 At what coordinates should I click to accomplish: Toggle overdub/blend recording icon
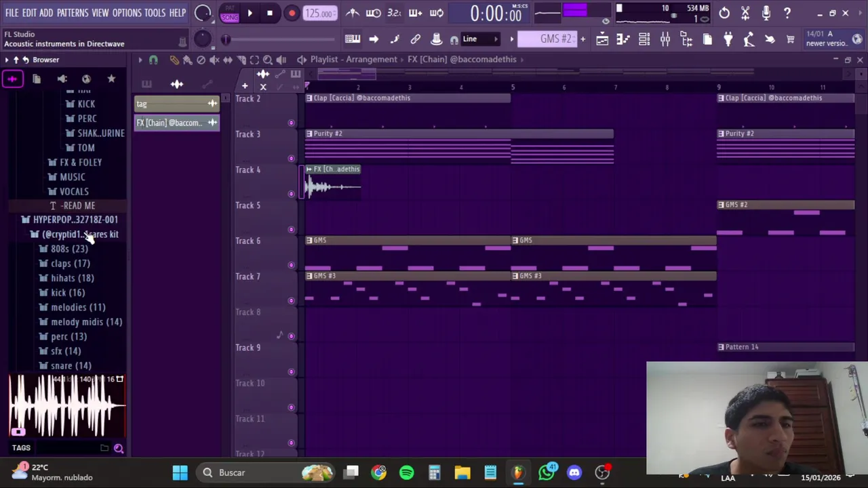tap(415, 13)
